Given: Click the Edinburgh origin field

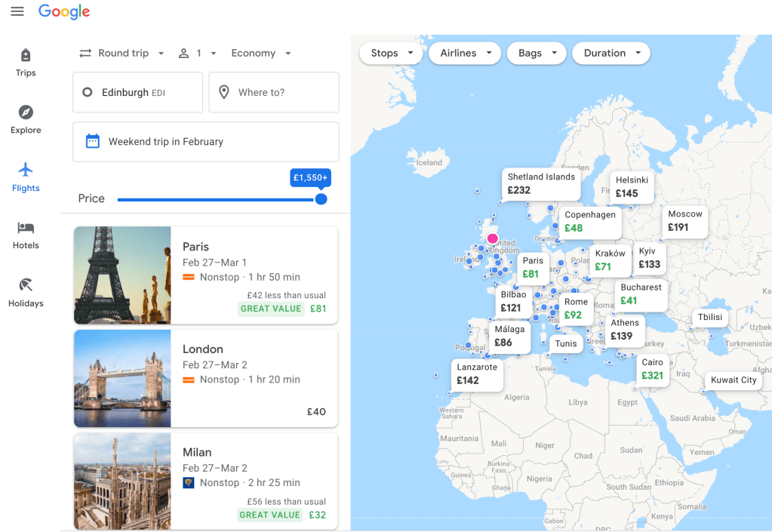Looking at the screenshot, I should [137, 92].
